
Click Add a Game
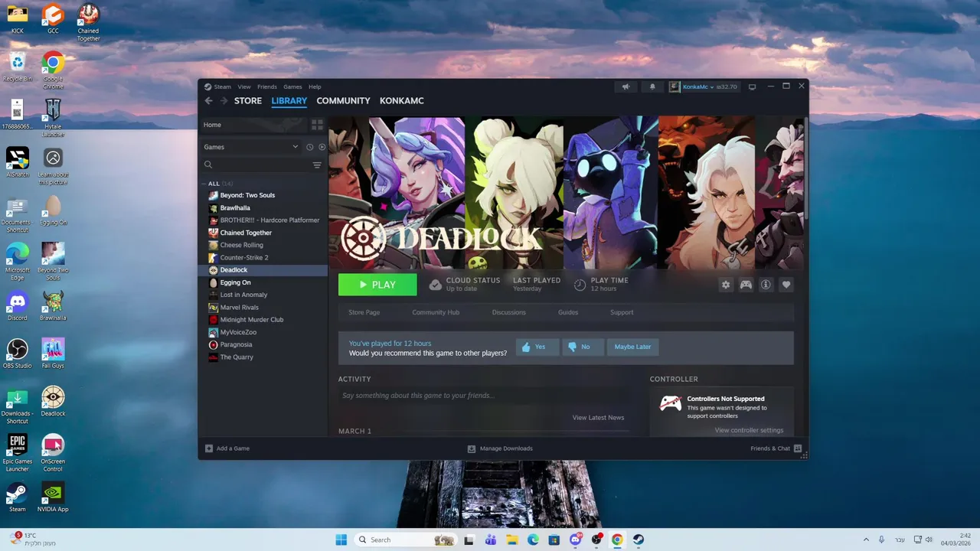click(227, 448)
